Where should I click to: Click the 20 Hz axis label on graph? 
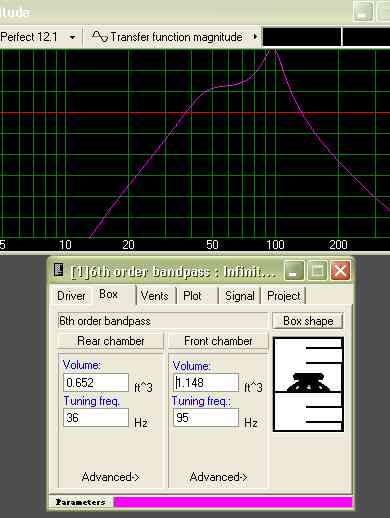point(128,245)
